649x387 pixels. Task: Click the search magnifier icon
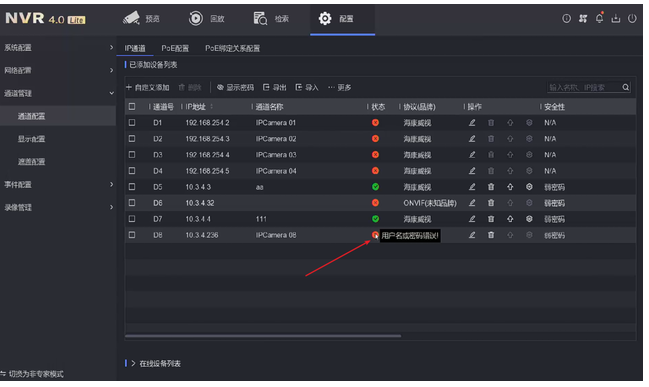click(625, 87)
